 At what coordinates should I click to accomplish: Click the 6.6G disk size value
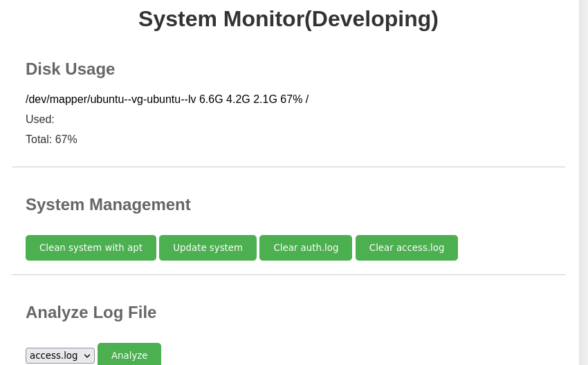[x=211, y=100]
